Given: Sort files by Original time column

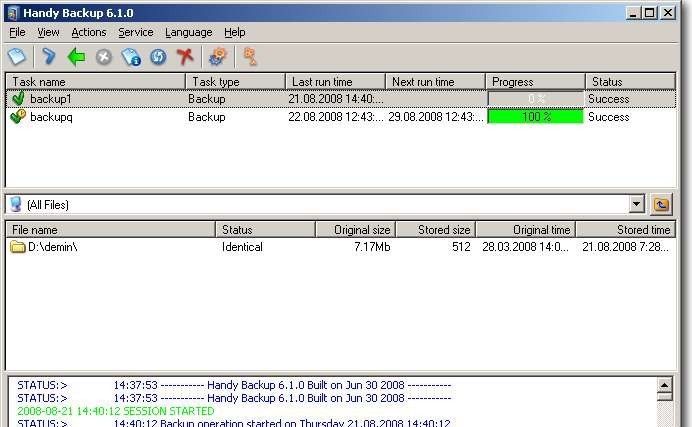Looking at the screenshot, I should (x=526, y=230).
